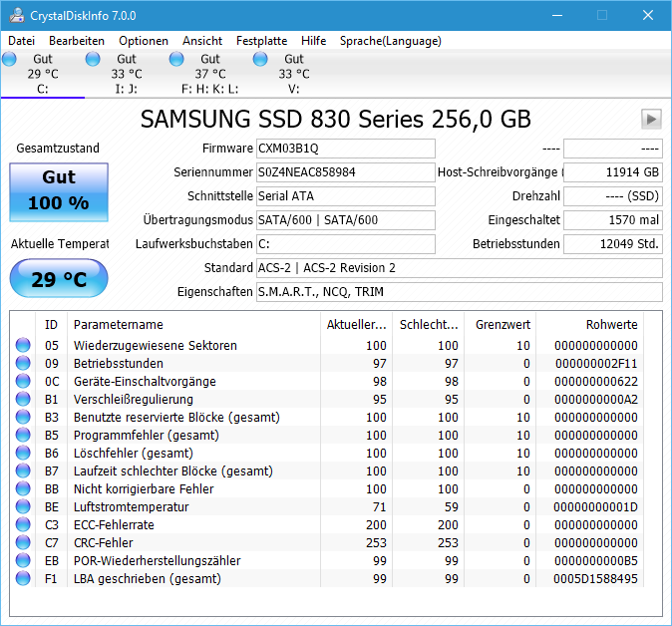Click the Übertragungsmodus field SATA/600
Screen dimensions: 672x626
[x=346, y=220]
